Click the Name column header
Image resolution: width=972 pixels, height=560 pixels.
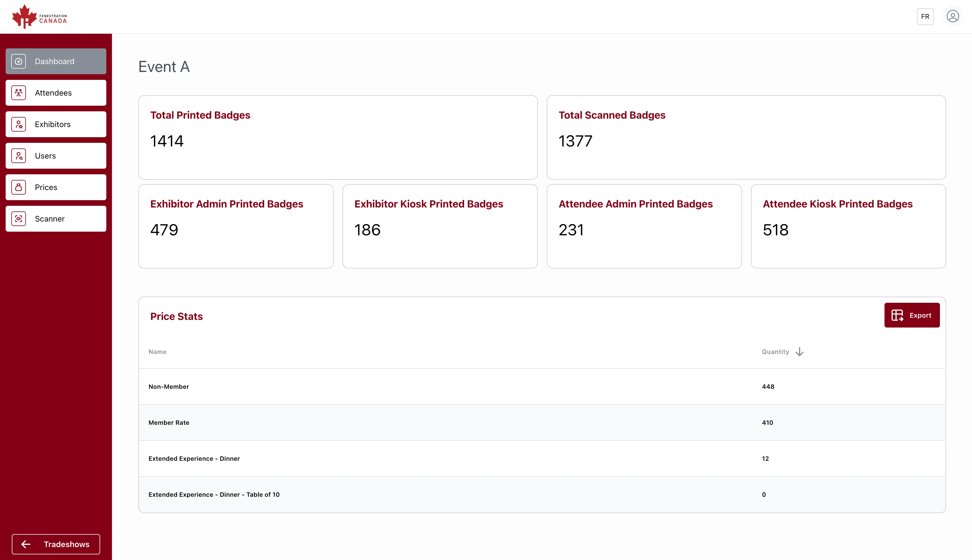point(157,352)
